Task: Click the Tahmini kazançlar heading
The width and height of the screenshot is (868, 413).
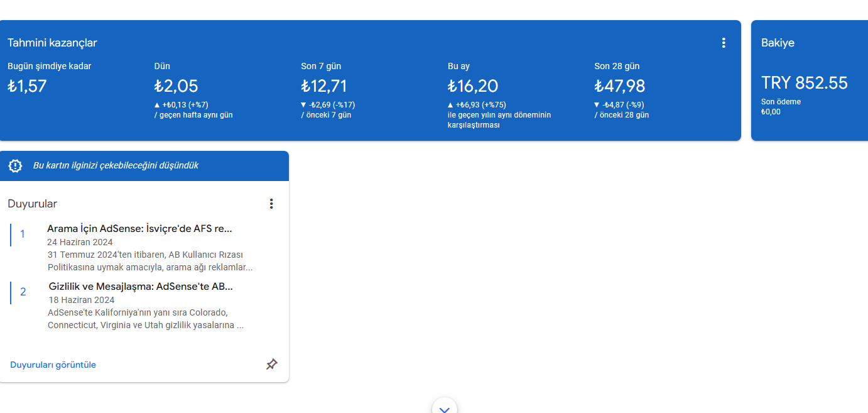Action: (52, 43)
